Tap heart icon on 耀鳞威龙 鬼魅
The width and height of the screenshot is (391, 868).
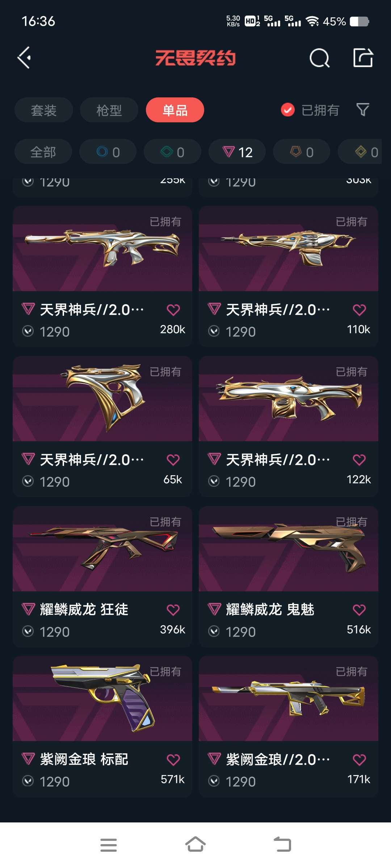click(x=359, y=610)
